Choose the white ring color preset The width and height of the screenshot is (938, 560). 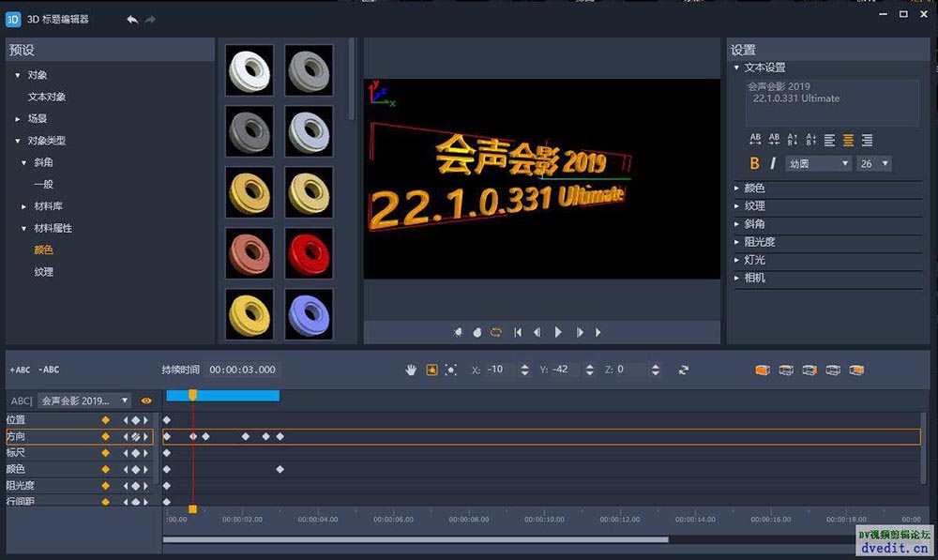pyautogui.click(x=250, y=70)
